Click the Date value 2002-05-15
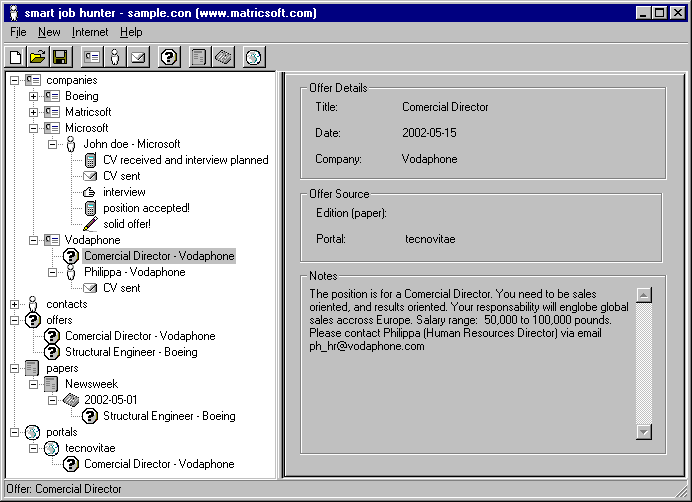The image size is (692, 502). (429, 133)
